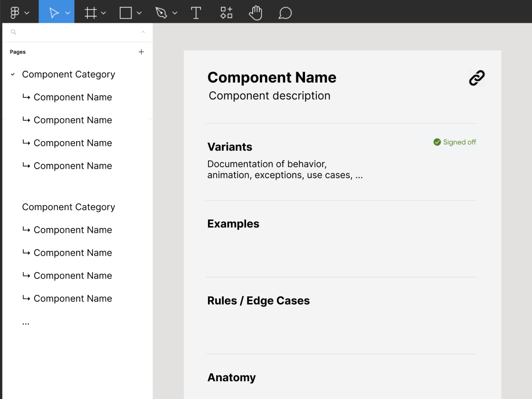Collapse the pages list chevron

click(x=143, y=32)
